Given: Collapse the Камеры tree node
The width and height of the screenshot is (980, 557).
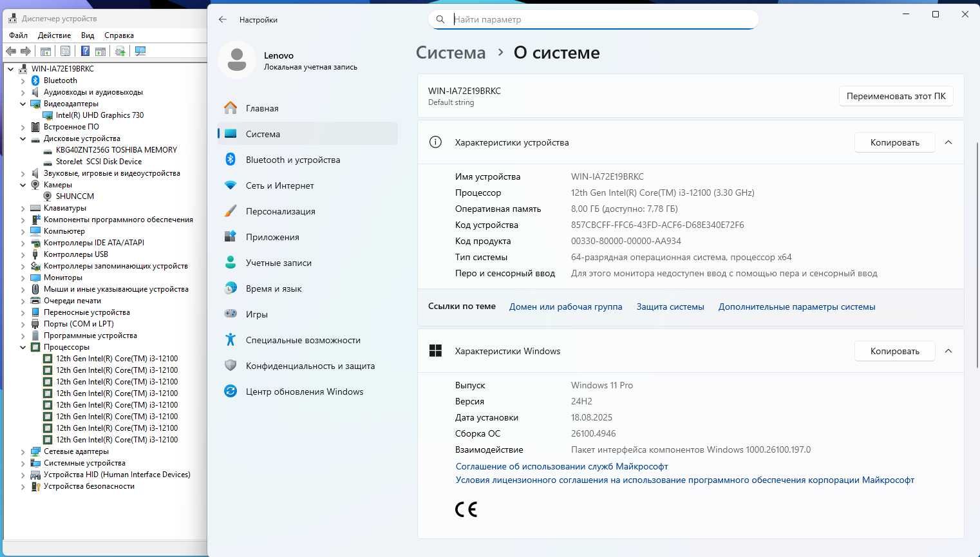Looking at the screenshot, I should pos(23,185).
